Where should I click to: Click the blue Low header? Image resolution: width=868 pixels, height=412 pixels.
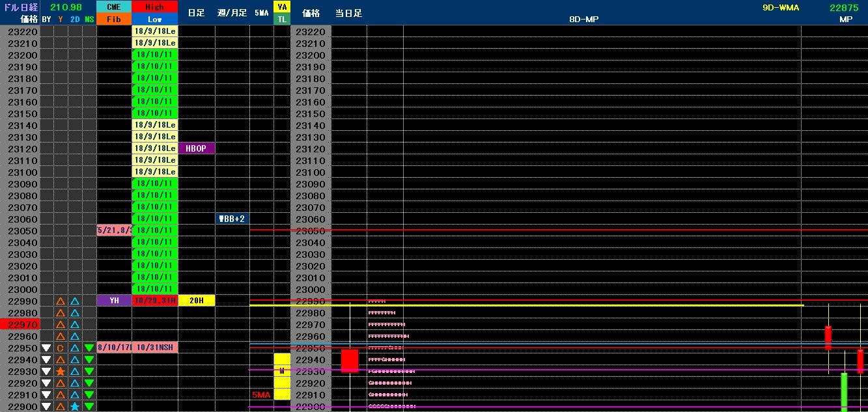click(x=155, y=19)
